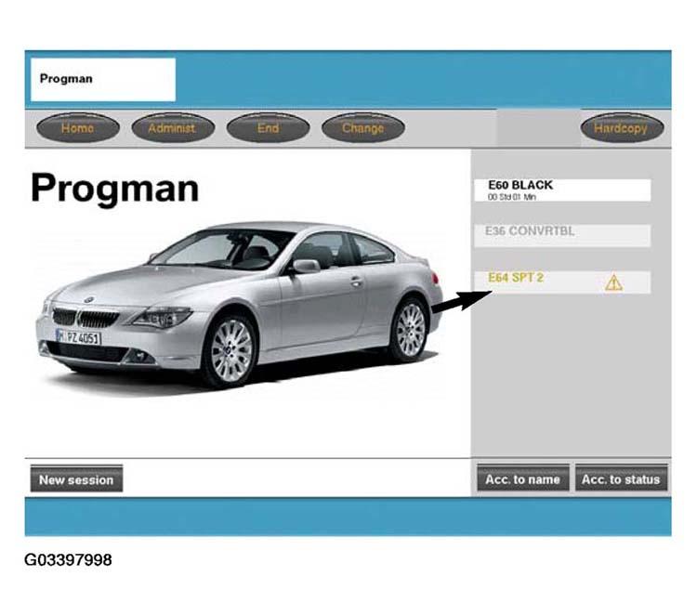Sort sessions with Acc. to name
Image resolution: width=697 pixels, height=616 pixels.
522,479
